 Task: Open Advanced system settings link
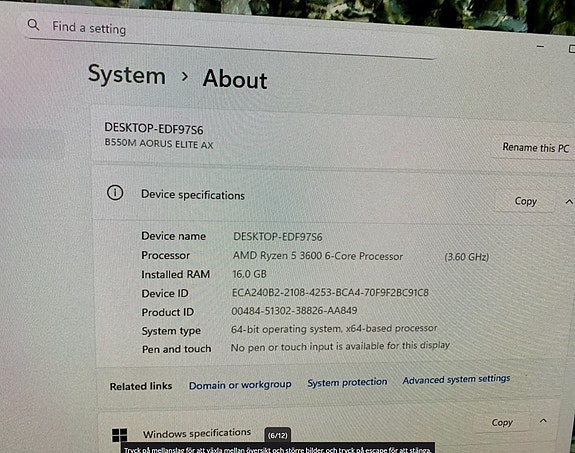point(456,379)
